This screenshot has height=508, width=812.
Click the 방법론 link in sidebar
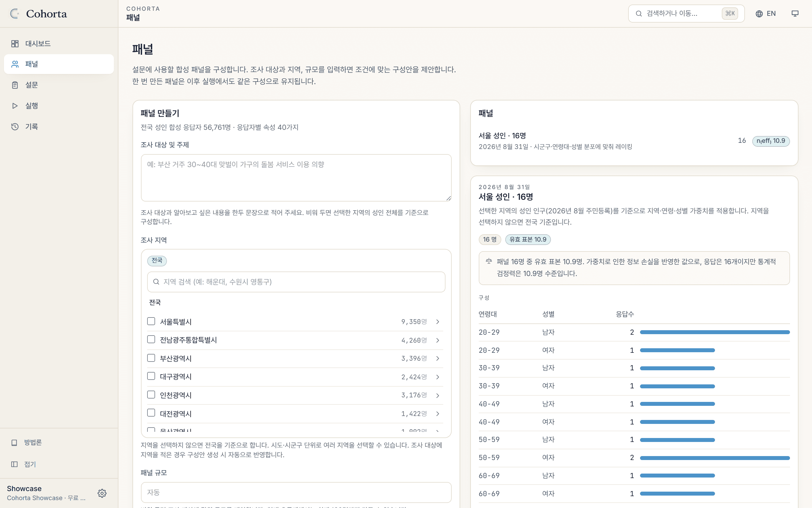click(x=59, y=443)
